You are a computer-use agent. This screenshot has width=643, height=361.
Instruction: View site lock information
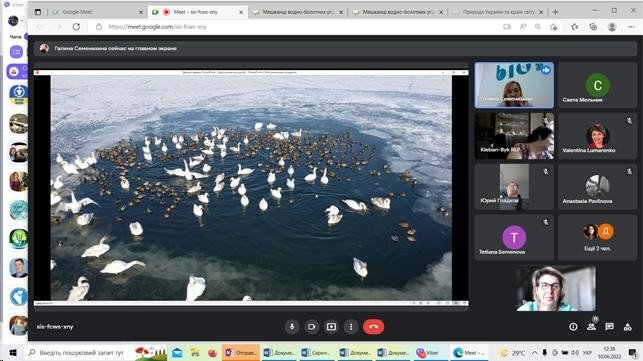click(x=99, y=27)
